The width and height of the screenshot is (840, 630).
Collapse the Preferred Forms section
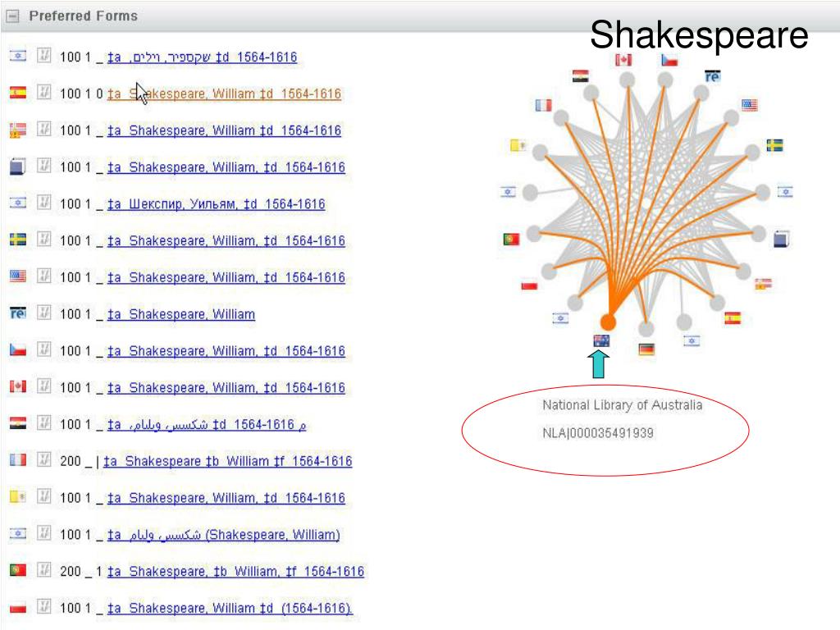coord(12,16)
